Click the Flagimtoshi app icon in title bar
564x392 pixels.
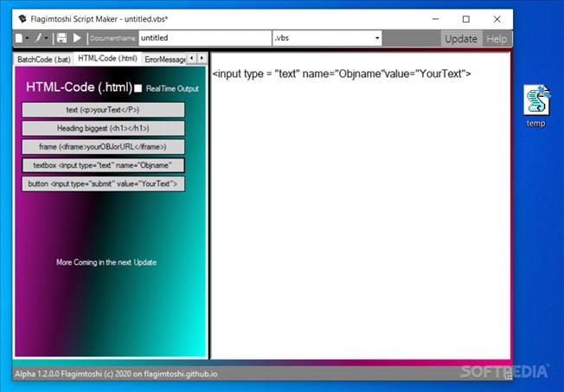pyautogui.click(x=22, y=19)
